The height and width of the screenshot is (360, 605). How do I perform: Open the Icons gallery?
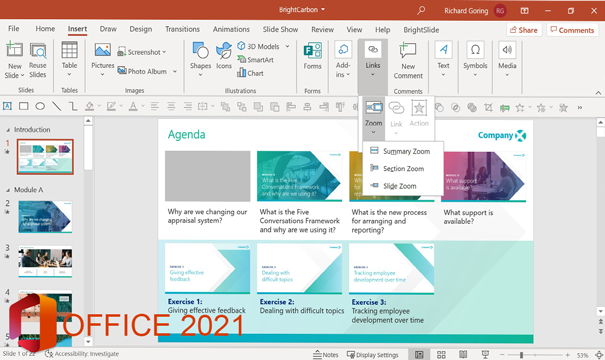[224, 55]
